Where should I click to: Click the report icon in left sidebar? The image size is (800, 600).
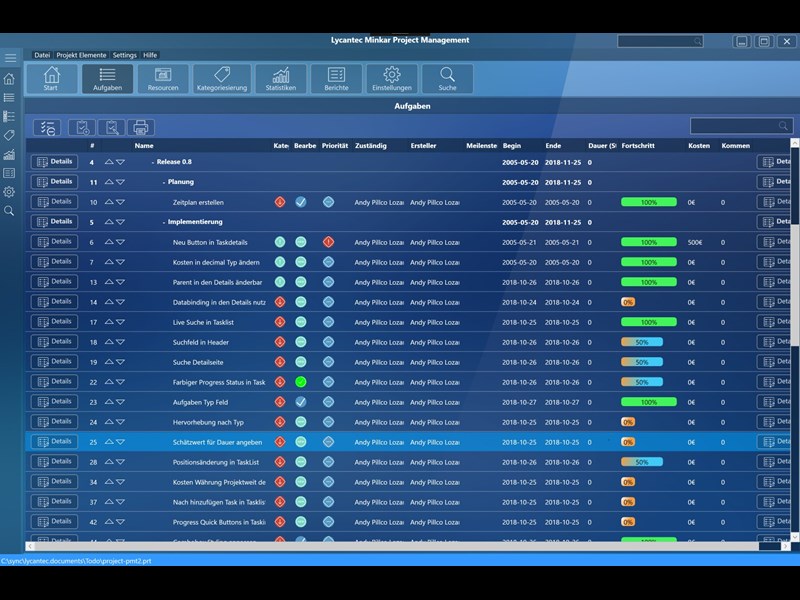click(x=9, y=173)
